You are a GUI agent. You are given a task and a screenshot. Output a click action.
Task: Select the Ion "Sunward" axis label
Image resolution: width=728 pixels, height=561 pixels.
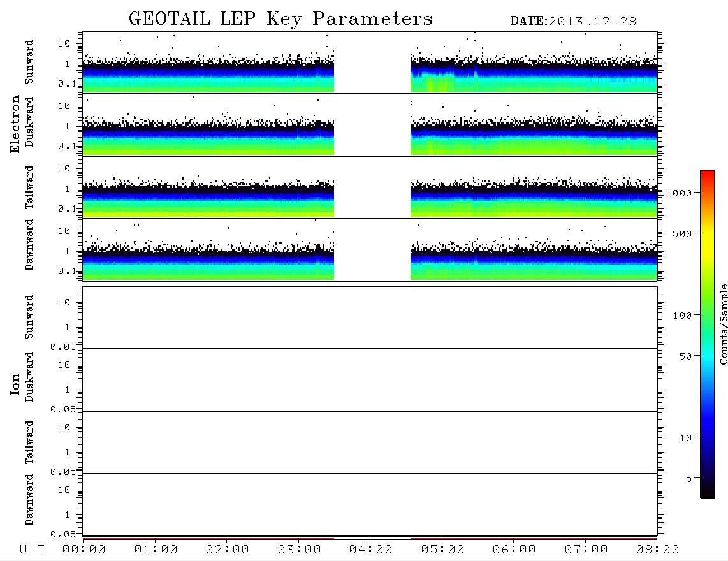click(29, 317)
